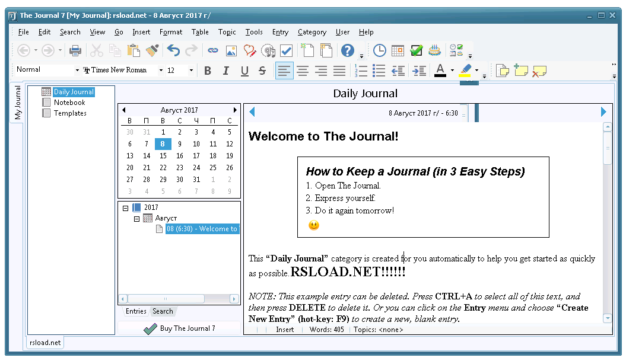Insert a hyperlink using the chain icon
626x364 pixels.
212,51
